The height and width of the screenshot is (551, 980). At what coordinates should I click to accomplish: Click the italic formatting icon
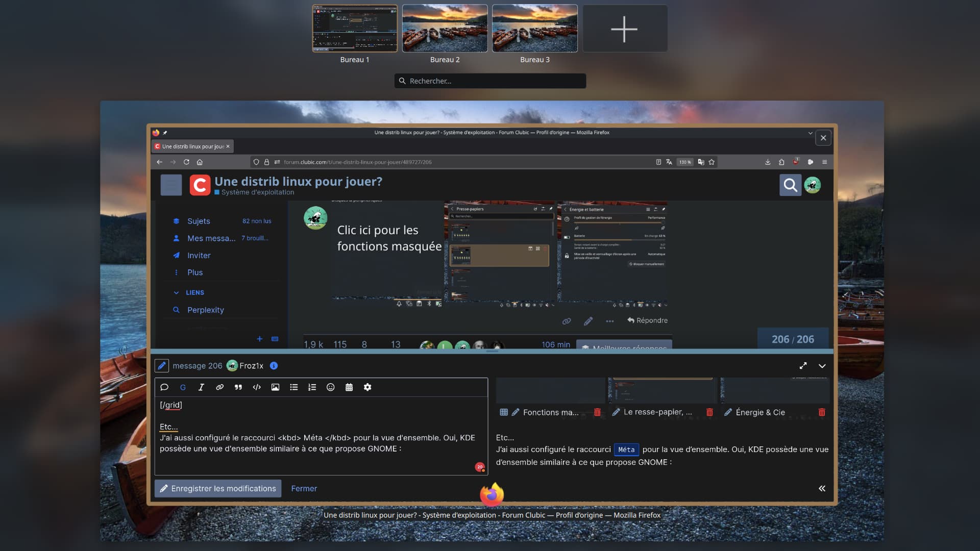[201, 387]
